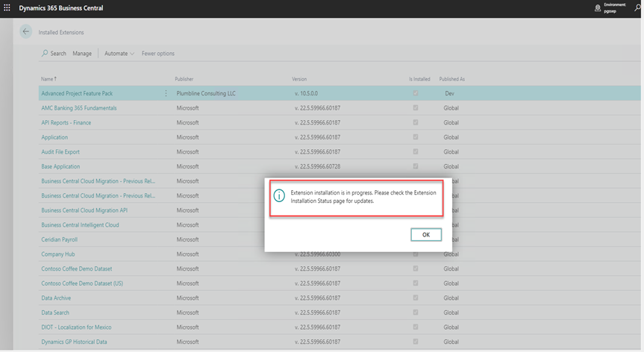Open Dynamics GP Historical Data extension
This screenshot has width=644, height=352.
coord(74,342)
